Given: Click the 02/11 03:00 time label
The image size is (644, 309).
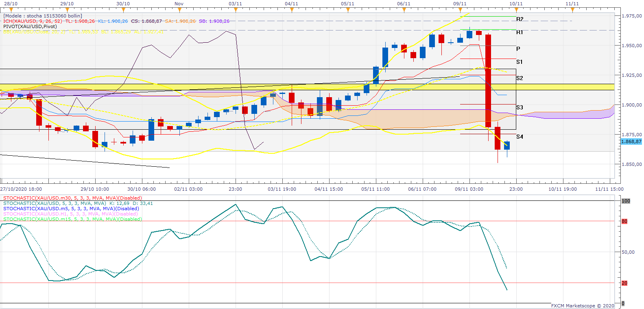Looking at the screenshot, I should [188, 189].
